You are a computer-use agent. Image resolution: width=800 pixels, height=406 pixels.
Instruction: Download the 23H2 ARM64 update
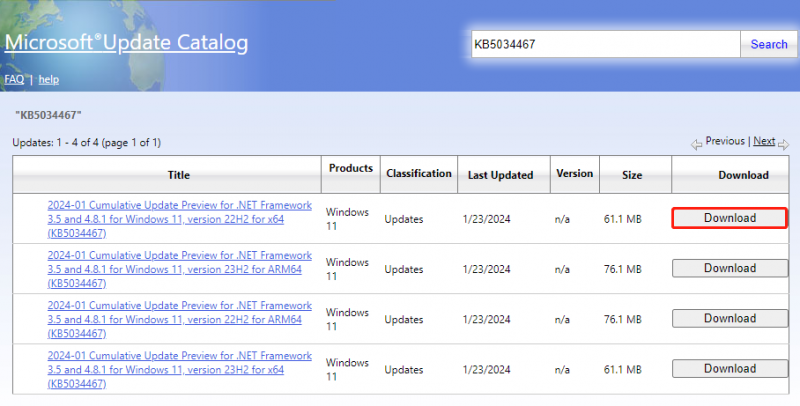[x=730, y=268]
